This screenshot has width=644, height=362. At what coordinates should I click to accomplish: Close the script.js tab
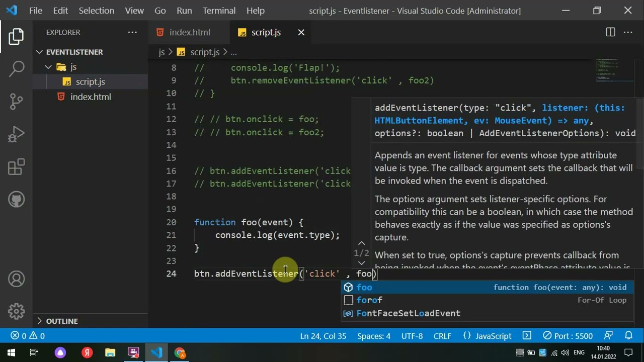click(301, 32)
